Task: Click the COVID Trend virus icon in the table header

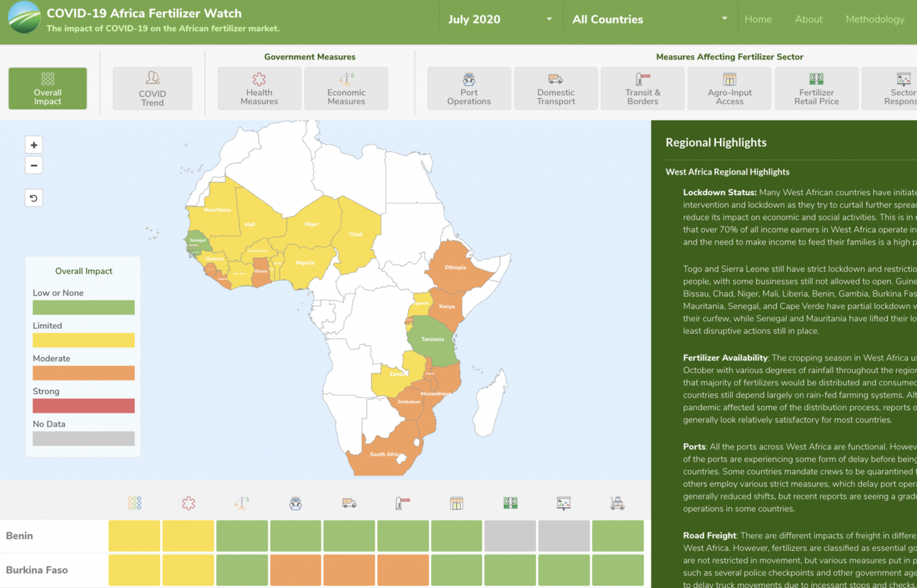Action: coord(187,503)
